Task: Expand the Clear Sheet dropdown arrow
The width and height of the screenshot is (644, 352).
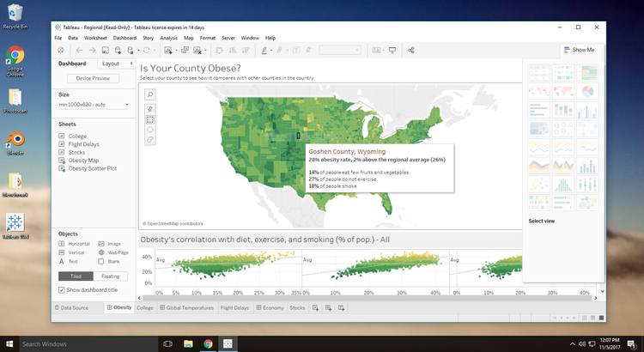Action: (x=205, y=51)
